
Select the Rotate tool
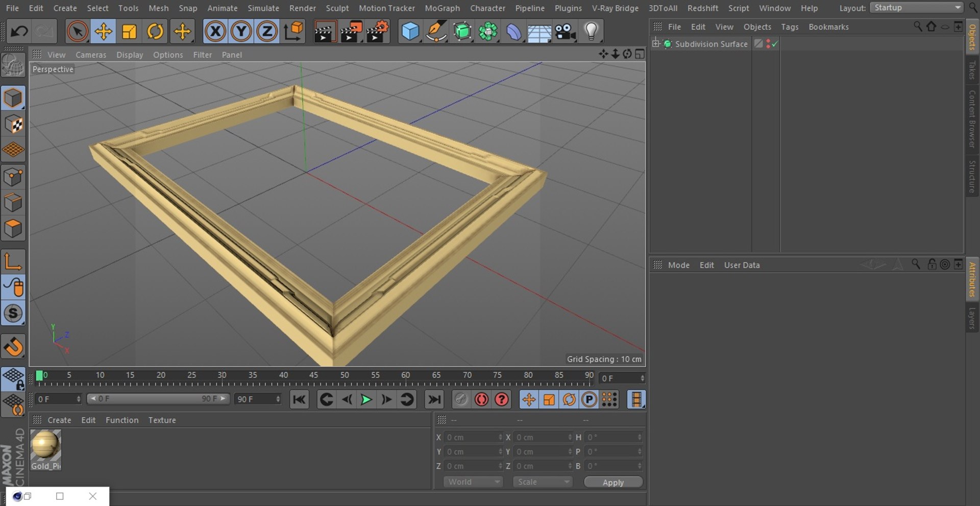click(155, 32)
